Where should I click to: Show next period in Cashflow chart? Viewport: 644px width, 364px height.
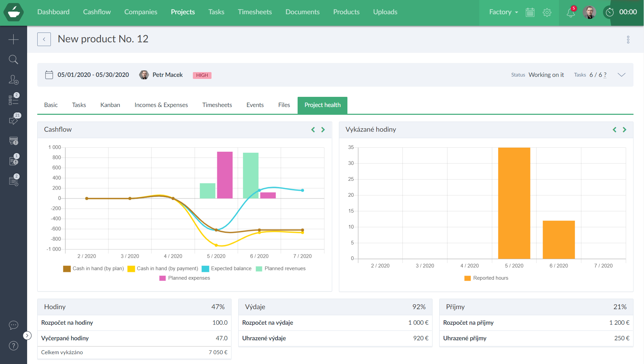point(323,130)
